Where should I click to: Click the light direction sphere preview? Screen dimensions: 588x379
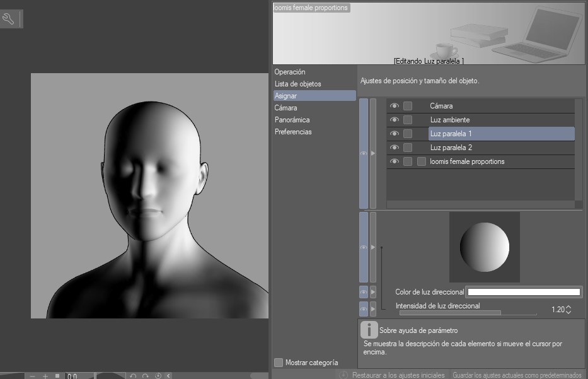484,247
